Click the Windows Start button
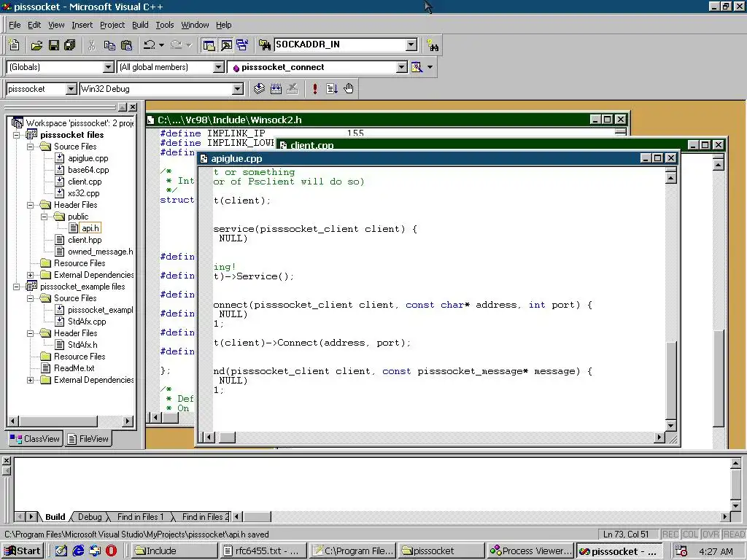This screenshot has width=747, height=560. (x=23, y=551)
